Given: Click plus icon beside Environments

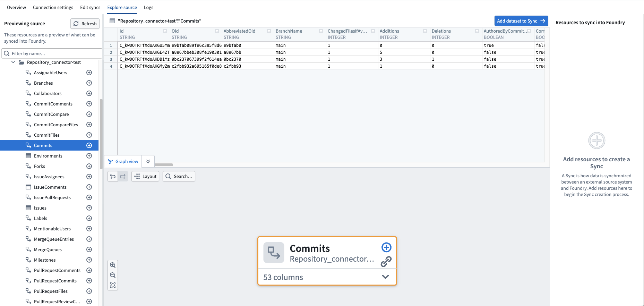Looking at the screenshot, I should [89, 156].
